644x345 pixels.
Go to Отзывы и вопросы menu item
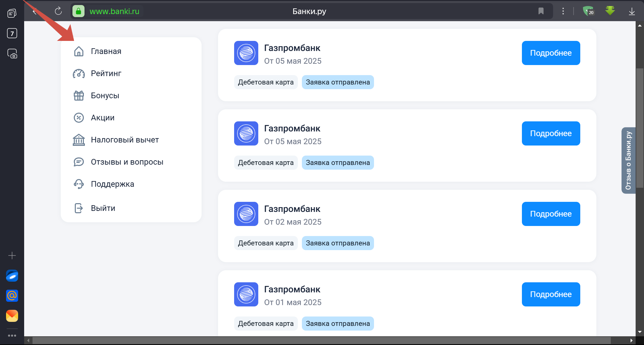127,162
